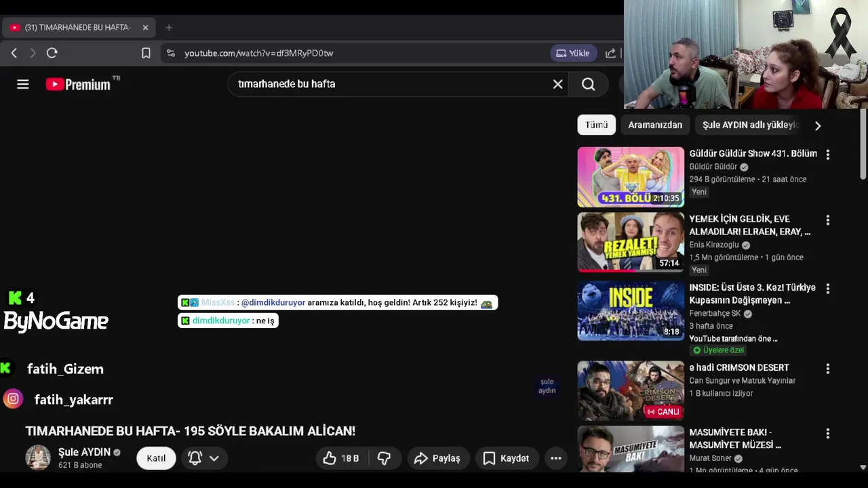Viewport: 868px width, 488px height.
Task: Click the webcam overlay feed
Action: pos(746,54)
